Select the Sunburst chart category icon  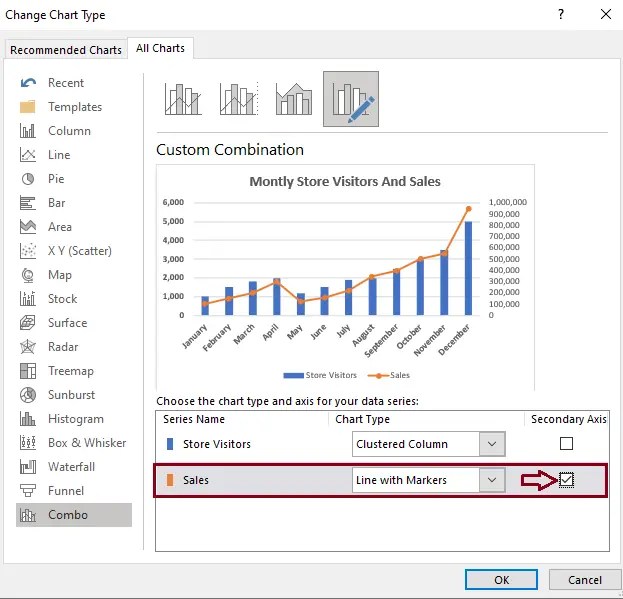tap(28, 395)
